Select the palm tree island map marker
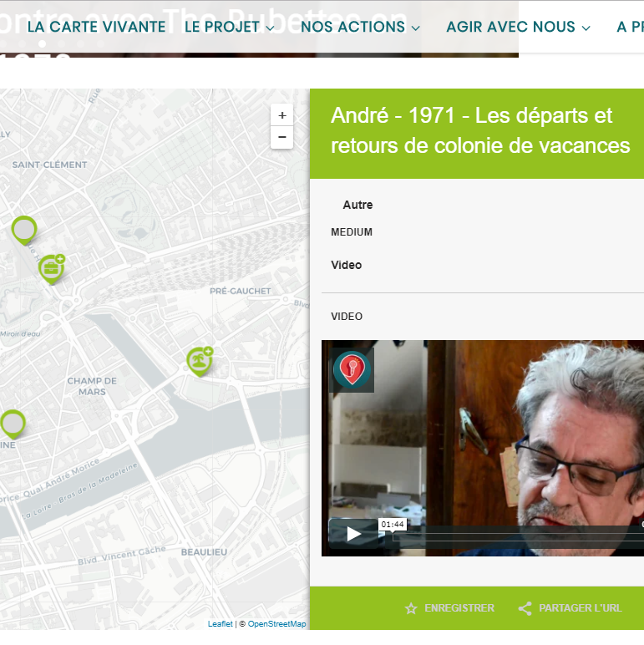Screen dimensions: 644x645 (199, 360)
